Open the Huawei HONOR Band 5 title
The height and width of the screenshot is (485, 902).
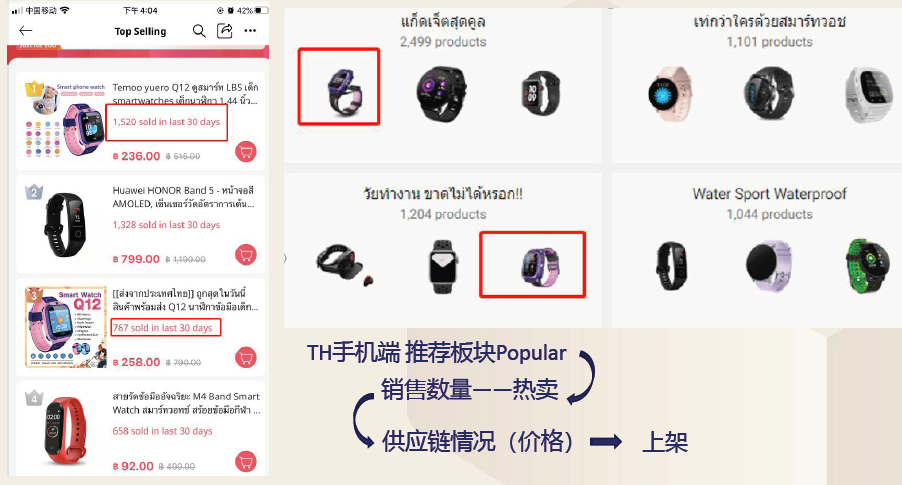click(x=183, y=197)
